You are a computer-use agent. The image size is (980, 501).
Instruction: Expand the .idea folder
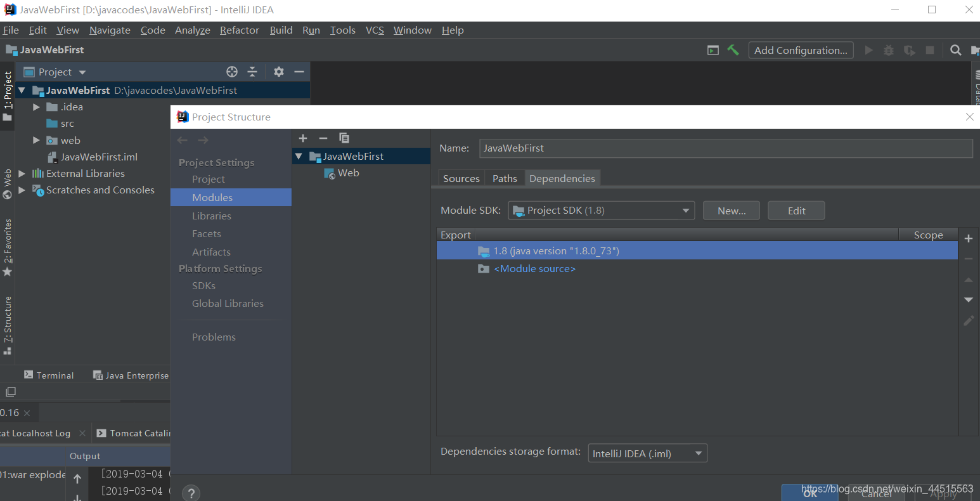pos(36,107)
